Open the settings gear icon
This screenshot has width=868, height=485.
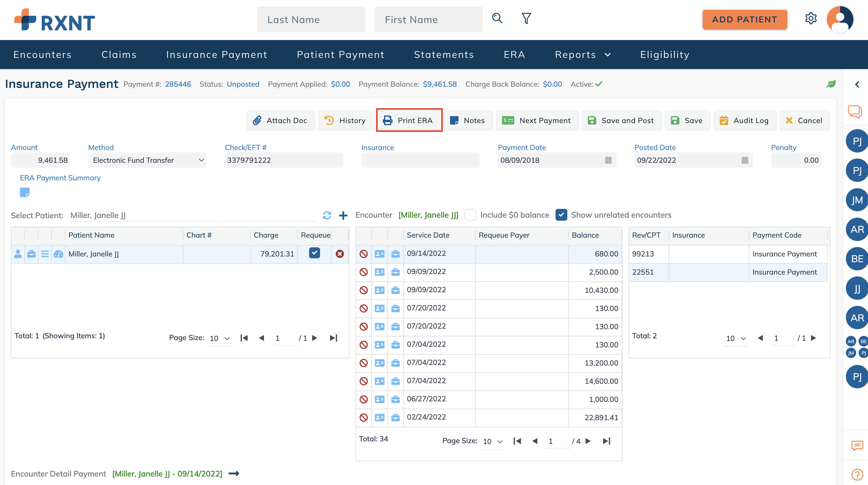[811, 18]
